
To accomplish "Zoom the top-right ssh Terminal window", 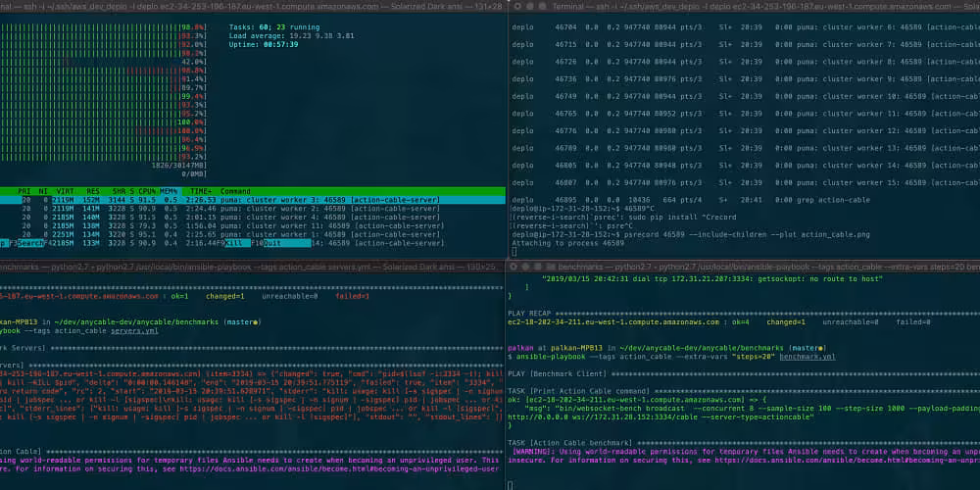I will tap(541, 6).
